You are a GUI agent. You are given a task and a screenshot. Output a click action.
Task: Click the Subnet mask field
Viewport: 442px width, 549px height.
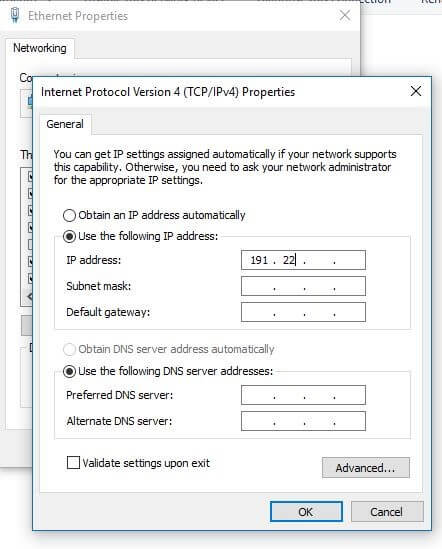coord(303,286)
